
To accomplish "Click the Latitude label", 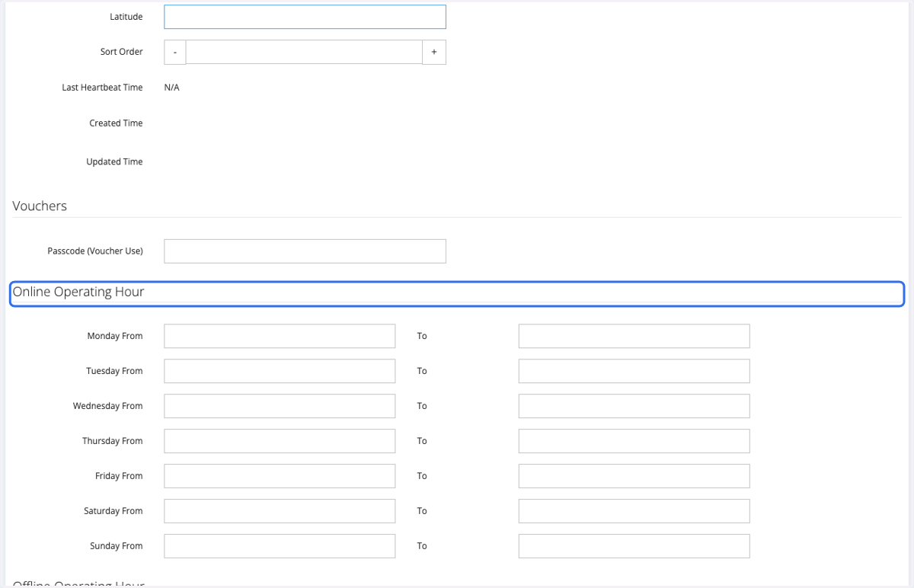I will (126, 17).
